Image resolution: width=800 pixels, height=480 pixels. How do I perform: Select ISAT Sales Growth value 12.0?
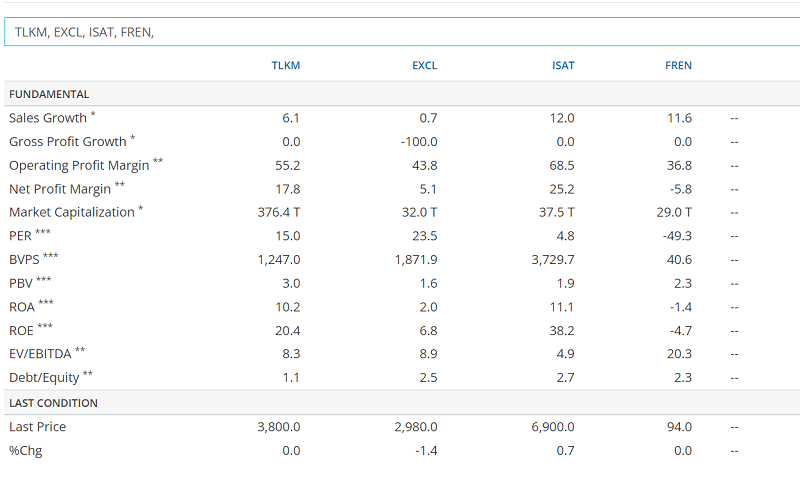(562, 118)
